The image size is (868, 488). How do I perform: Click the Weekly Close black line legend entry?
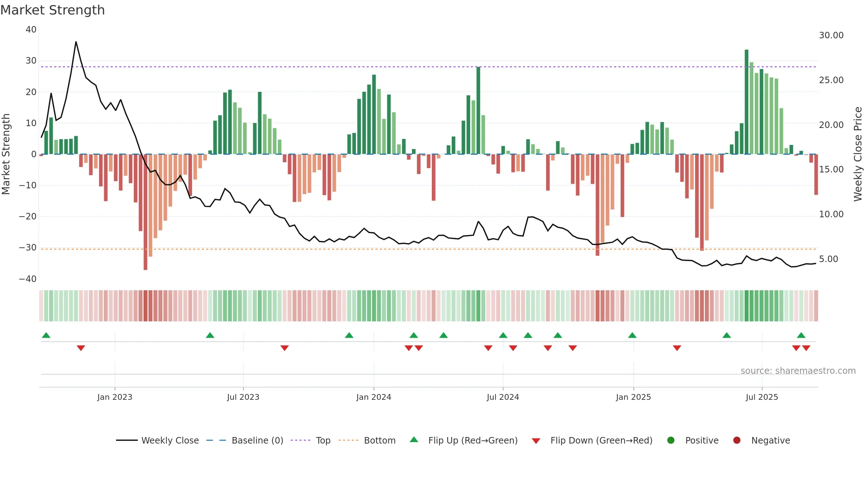pyautogui.click(x=158, y=440)
